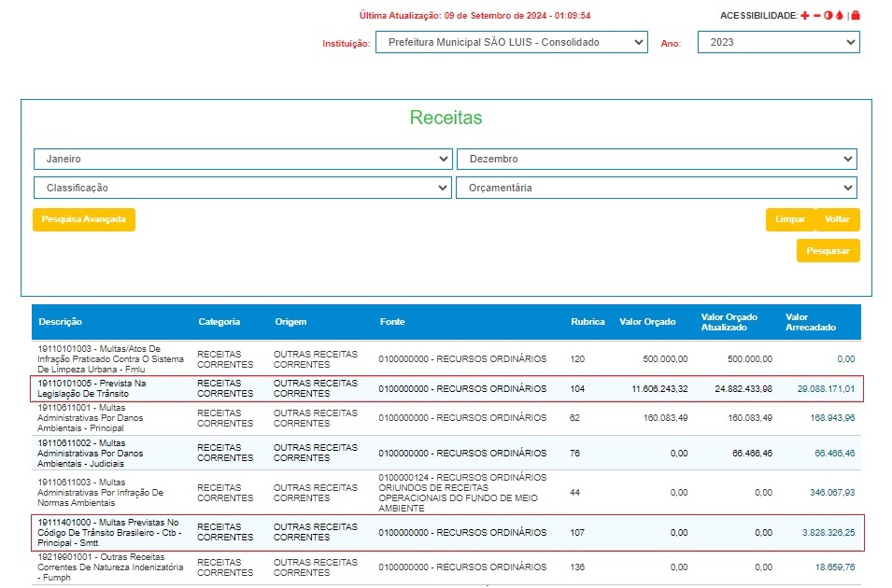Expand the Dezembro end month dropdown
Screen dimensions: 892x588
point(656,159)
